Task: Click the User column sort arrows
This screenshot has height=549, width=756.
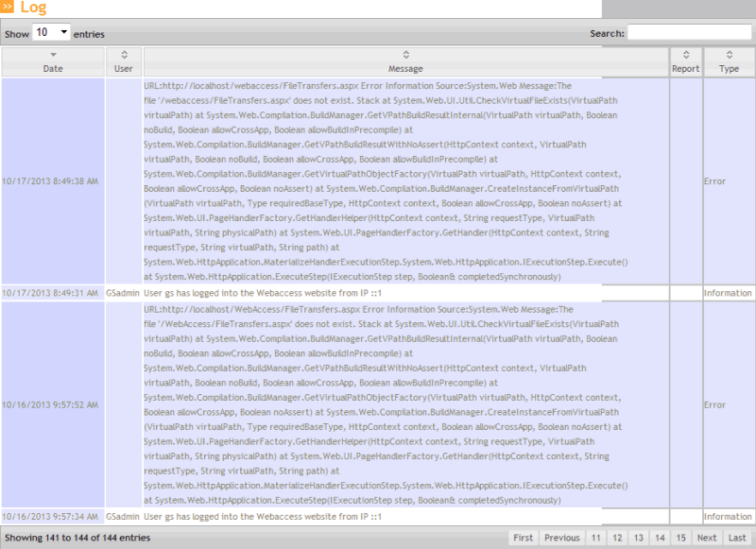Action: [124, 55]
